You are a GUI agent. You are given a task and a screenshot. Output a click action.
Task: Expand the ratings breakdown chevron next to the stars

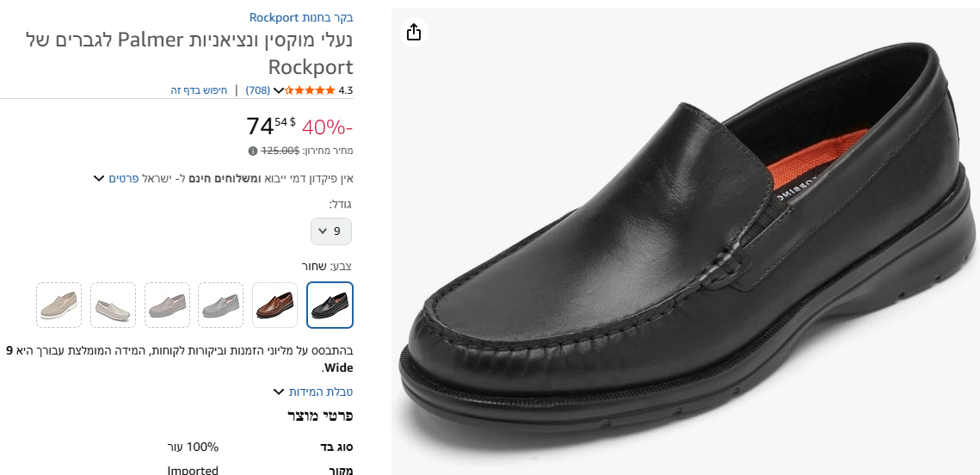click(278, 90)
